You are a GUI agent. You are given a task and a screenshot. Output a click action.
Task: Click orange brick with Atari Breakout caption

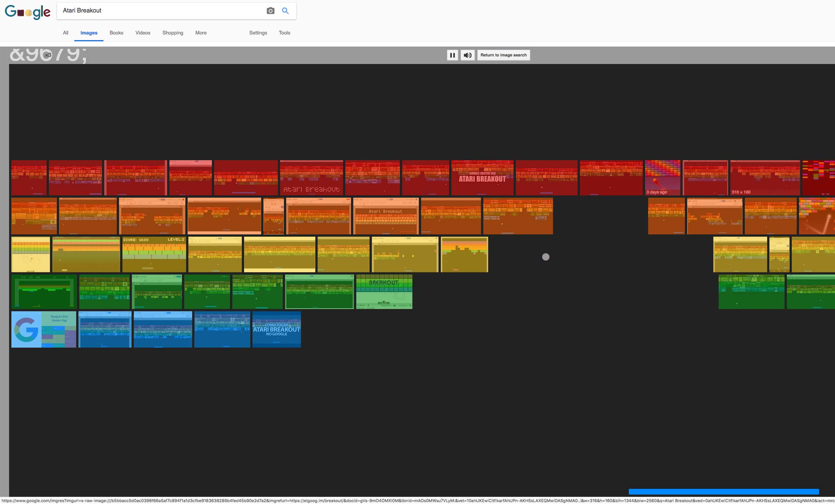tap(386, 216)
